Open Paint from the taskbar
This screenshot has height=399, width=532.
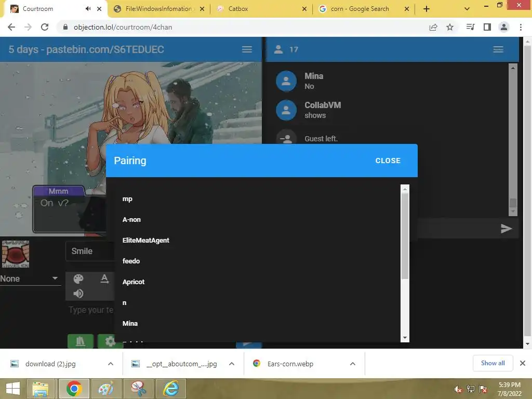[x=106, y=389]
